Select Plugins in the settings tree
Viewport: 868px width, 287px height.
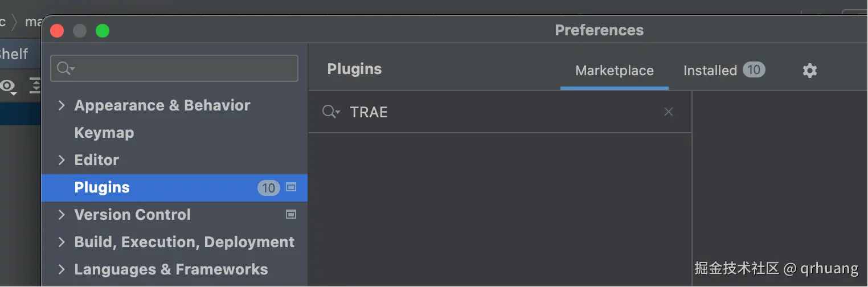[102, 187]
